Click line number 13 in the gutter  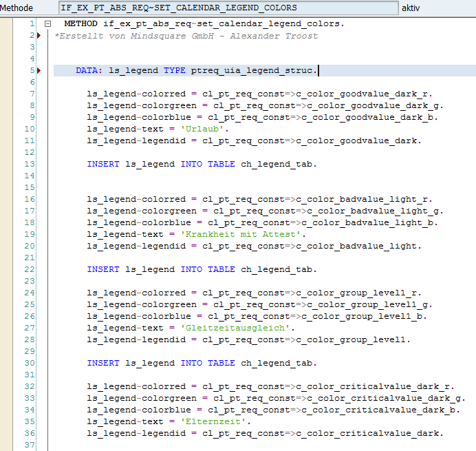30,164
